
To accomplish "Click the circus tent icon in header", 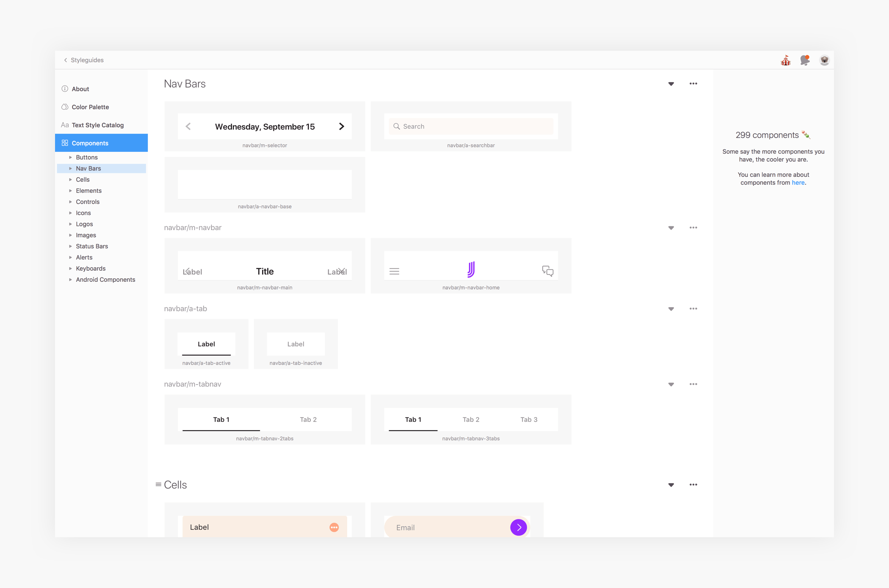I will [786, 60].
